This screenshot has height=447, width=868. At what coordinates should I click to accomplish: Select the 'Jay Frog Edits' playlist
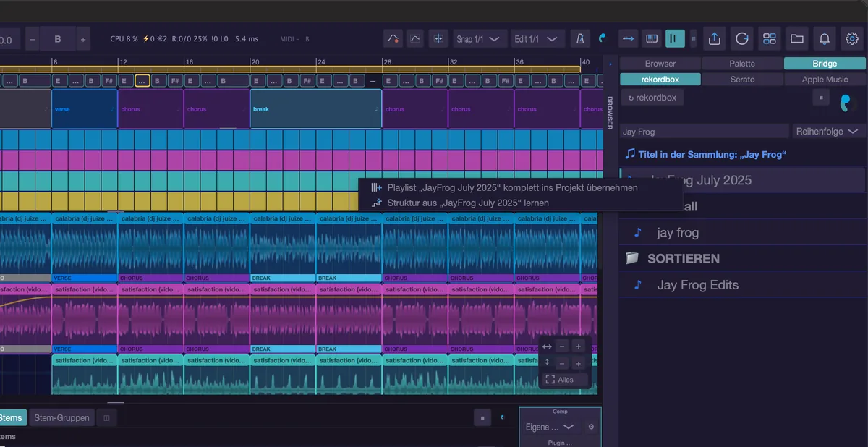(742, 285)
